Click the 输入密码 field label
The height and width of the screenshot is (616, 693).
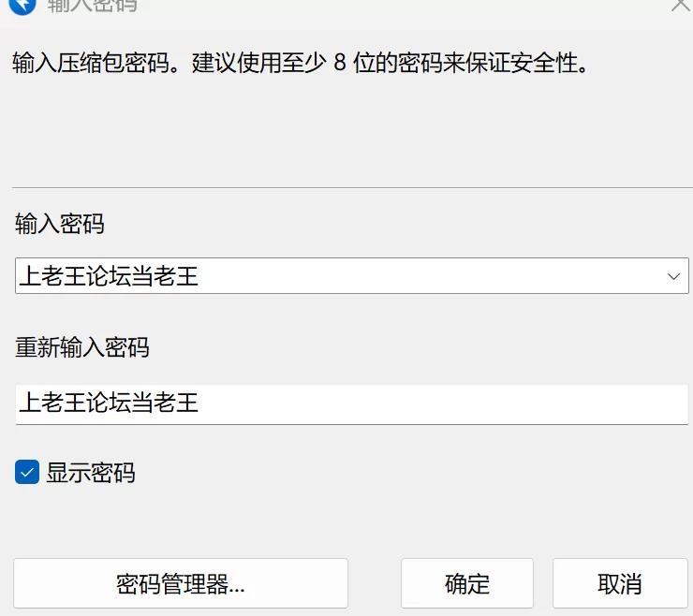click(60, 223)
